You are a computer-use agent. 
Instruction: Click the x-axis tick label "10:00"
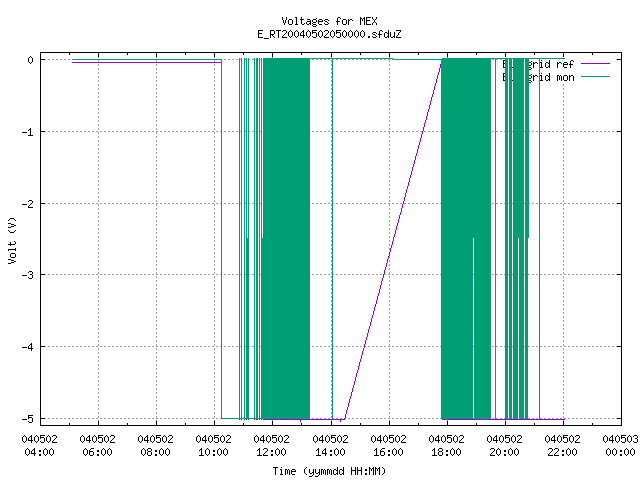point(213,452)
